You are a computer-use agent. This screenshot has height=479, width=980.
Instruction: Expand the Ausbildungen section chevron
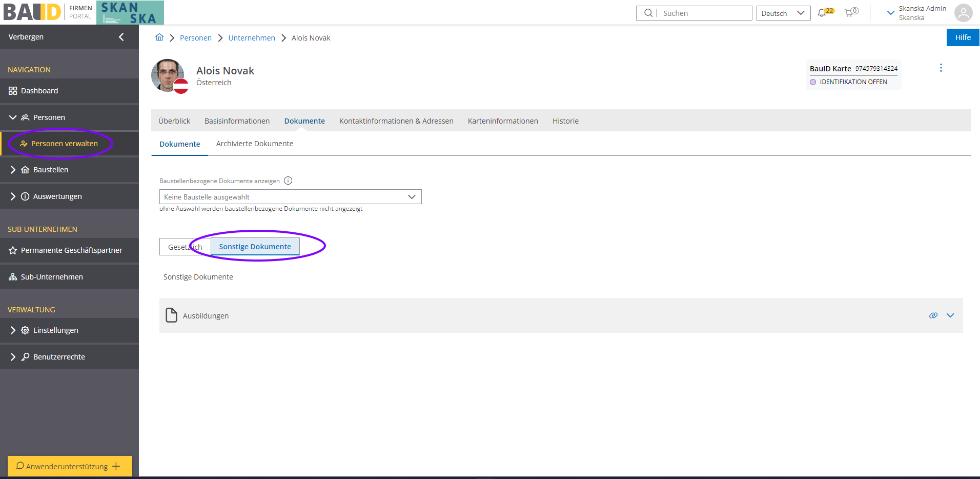tap(950, 315)
